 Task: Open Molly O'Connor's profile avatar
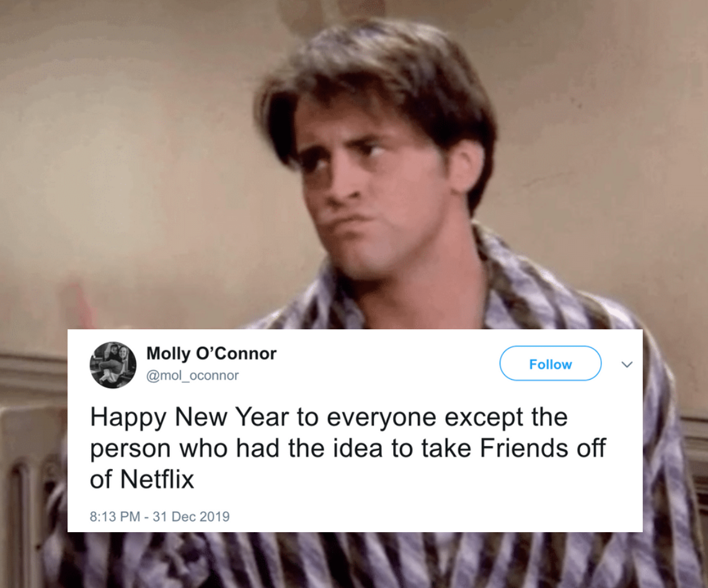coord(113,365)
